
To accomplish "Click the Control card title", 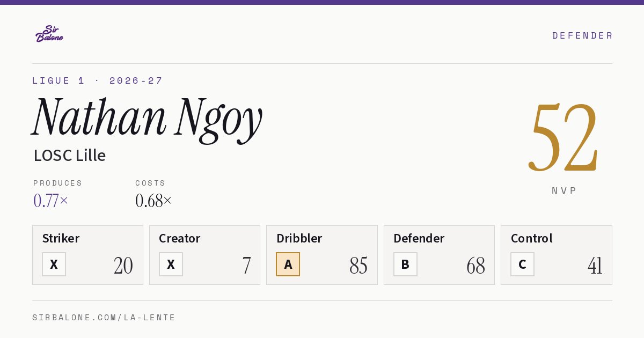I will (531, 238).
